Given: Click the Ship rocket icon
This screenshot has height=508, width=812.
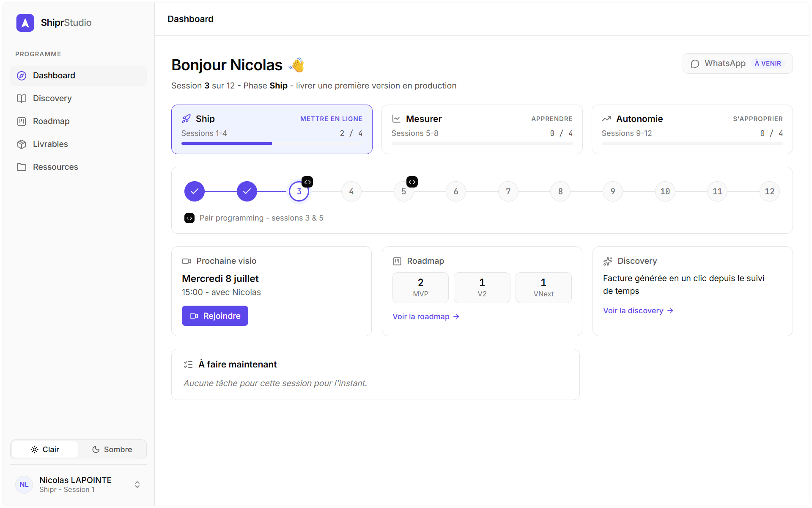Looking at the screenshot, I should click(x=186, y=119).
